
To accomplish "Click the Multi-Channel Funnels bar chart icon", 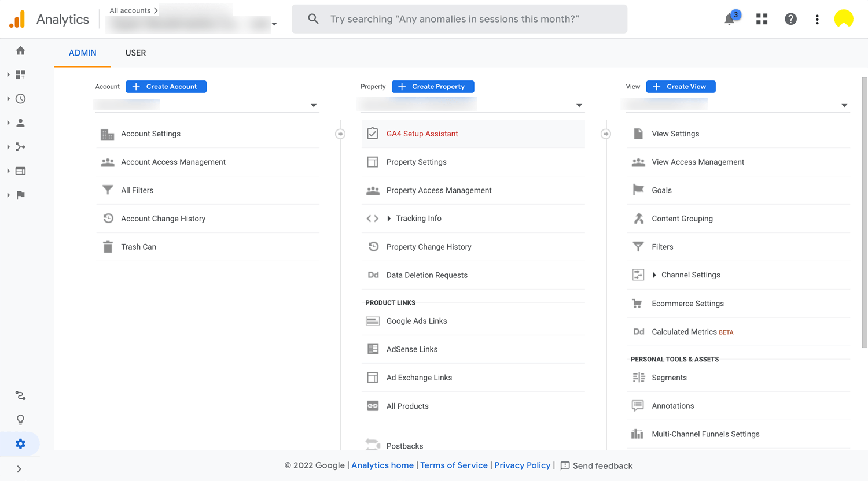I will coord(637,434).
